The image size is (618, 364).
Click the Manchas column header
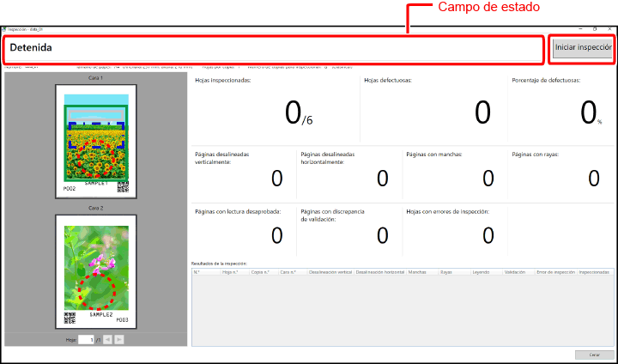[x=422, y=271]
